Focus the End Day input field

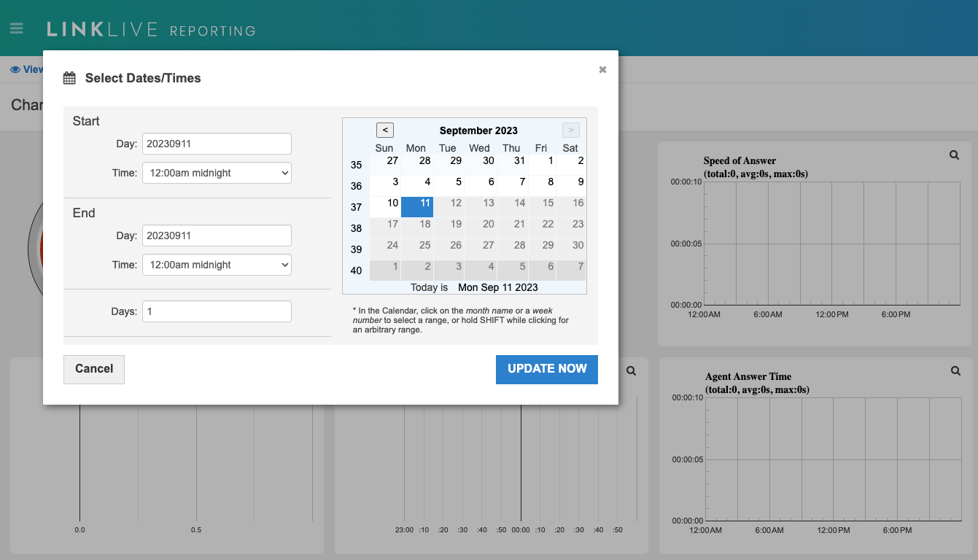pyautogui.click(x=217, y=236)
